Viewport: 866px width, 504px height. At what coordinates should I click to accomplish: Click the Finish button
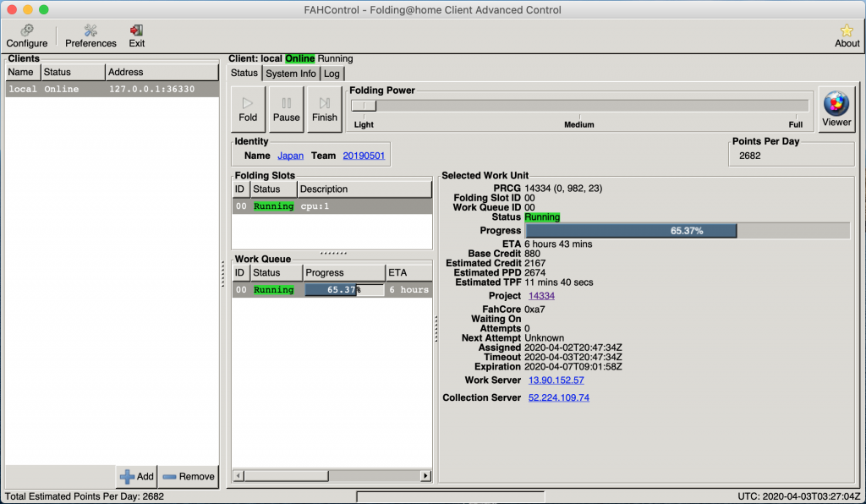[x=324, y=109]
